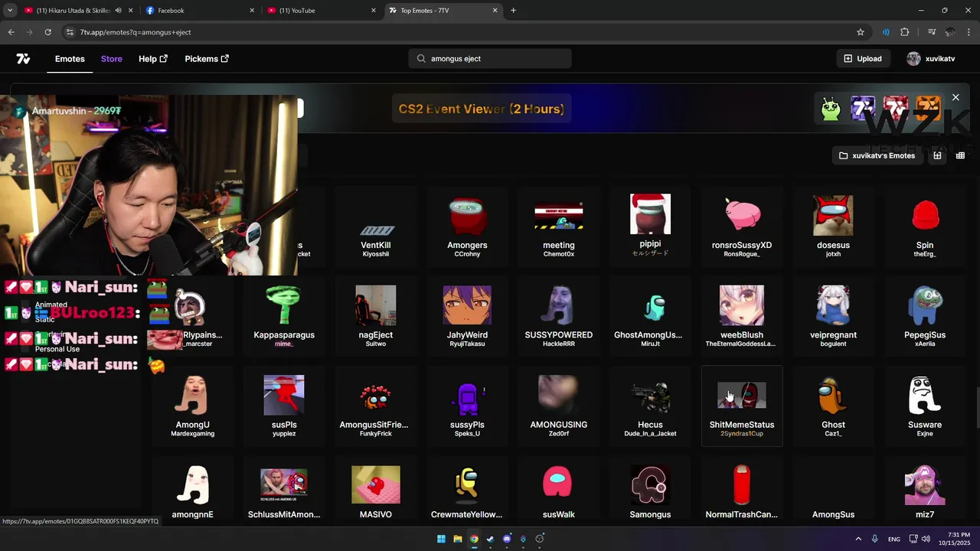
Task: Open the Ghost emote by Caz1_
Action: pyautogui.click(x=833, y=406)
